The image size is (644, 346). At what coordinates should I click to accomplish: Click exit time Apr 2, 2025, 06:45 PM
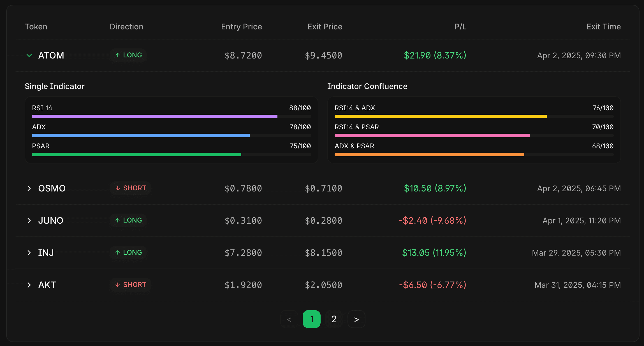pos(579,188)
